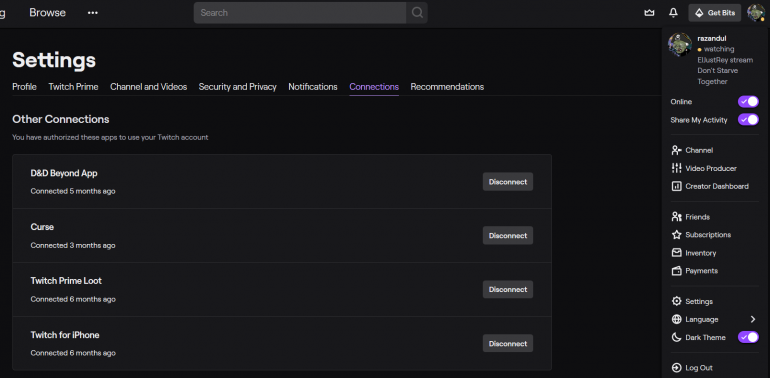Viewport: 770px width, 378px height.
Task: Switch to the Twitch Prime tab
Action: click(x=73, y=87)
